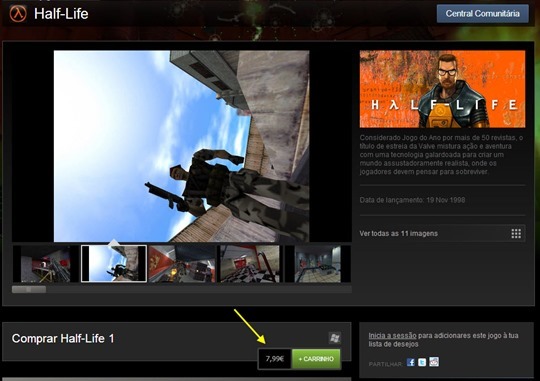
Task: Open the Half-Life orange header artwork
Action: pos(442,89)
